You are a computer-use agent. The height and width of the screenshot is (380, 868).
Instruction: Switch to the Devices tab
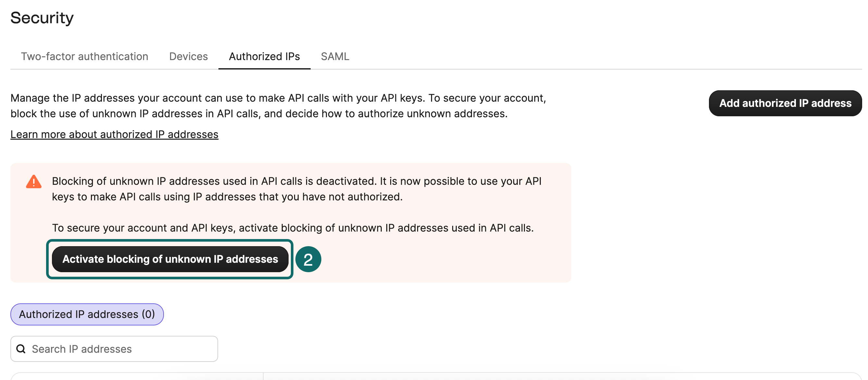(188, 56)
